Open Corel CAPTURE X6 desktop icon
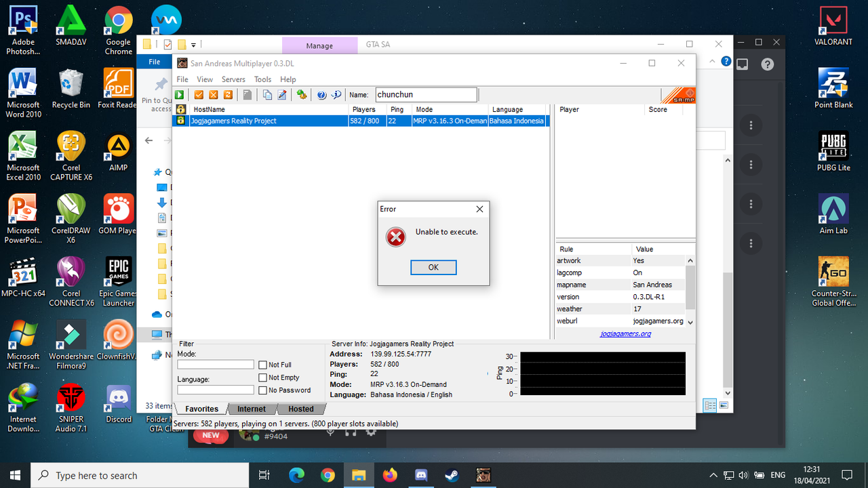Image resolution: width=868 pixels, height=488 pixels. [x=71, y=157]
